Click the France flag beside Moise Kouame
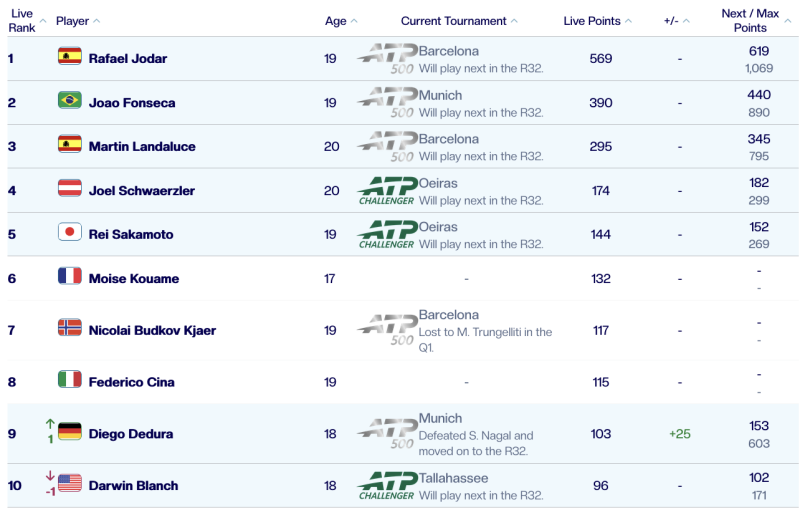The image size is (800, 515). [x=69, y=277]
